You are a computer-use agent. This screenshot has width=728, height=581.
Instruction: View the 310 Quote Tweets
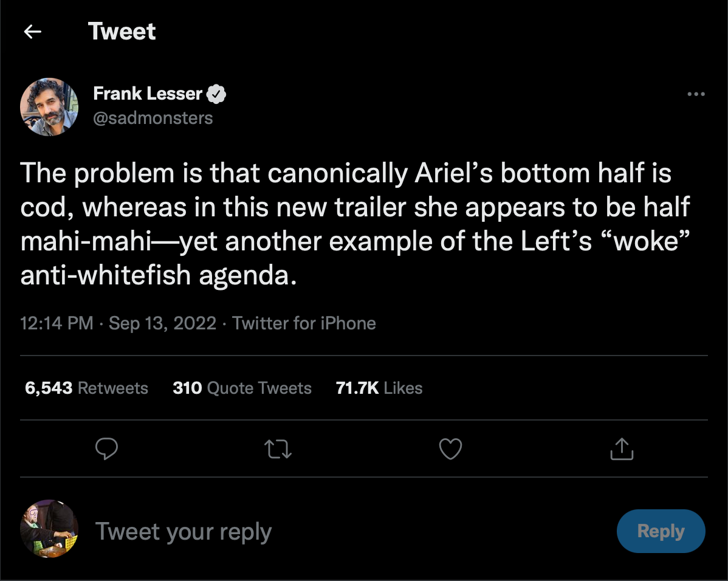click(242, 388)
